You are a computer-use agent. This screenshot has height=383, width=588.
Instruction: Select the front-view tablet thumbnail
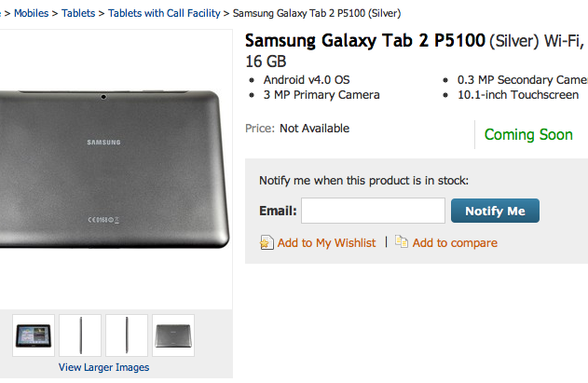click(34, 335)
